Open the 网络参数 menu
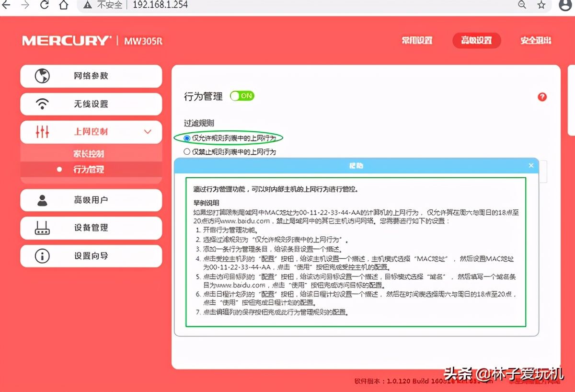The width and height of the screenshot is (575, 392). (x=91, y=76)
